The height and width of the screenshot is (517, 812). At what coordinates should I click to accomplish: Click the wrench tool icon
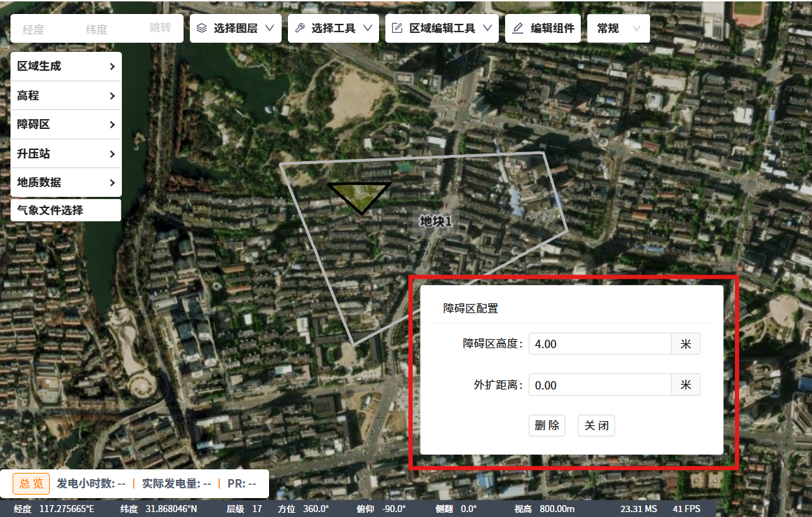[x=299, y=29]
